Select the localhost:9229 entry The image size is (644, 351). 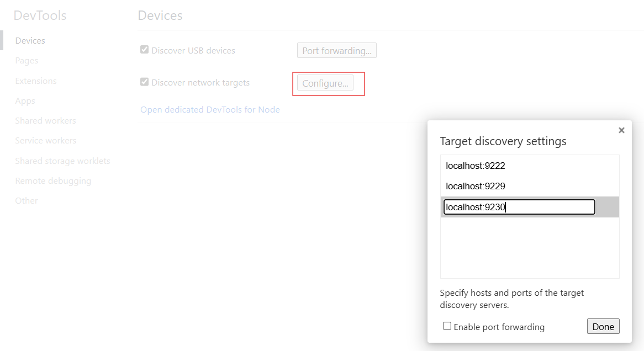pos(476,186)
